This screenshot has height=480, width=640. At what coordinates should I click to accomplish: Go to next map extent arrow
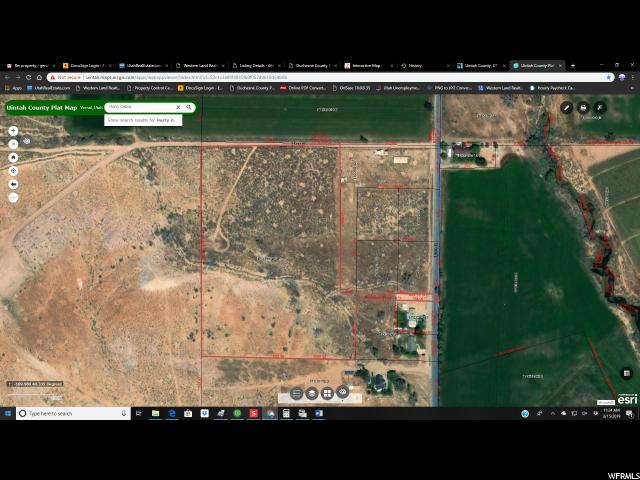[13, 198]
